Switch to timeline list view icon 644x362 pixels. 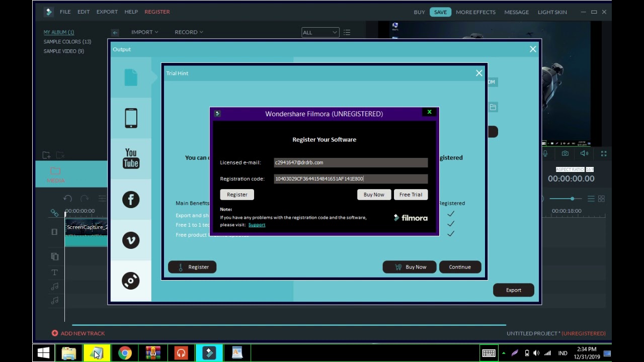coord(591,199)
